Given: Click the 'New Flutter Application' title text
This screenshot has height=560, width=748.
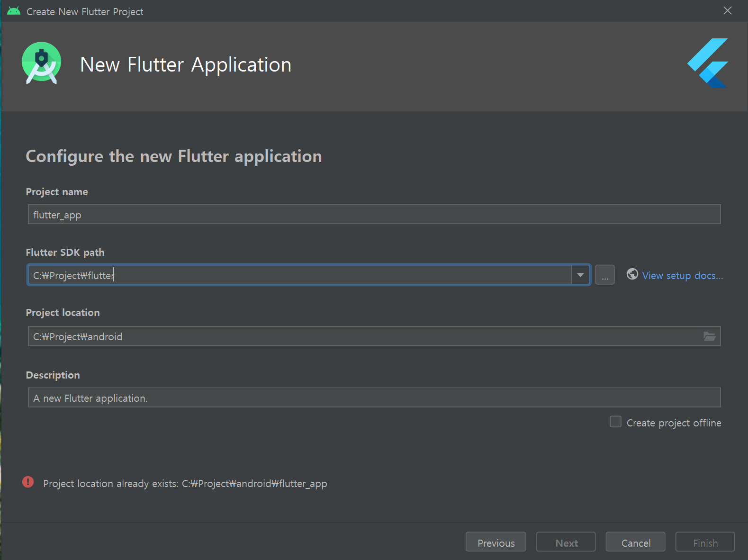Looking at the screenshot, I should point(186,65).
